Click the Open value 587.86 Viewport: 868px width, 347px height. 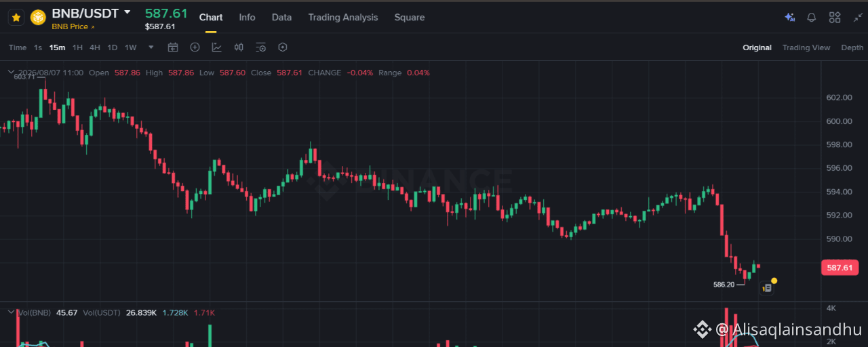tap(127, 73)
